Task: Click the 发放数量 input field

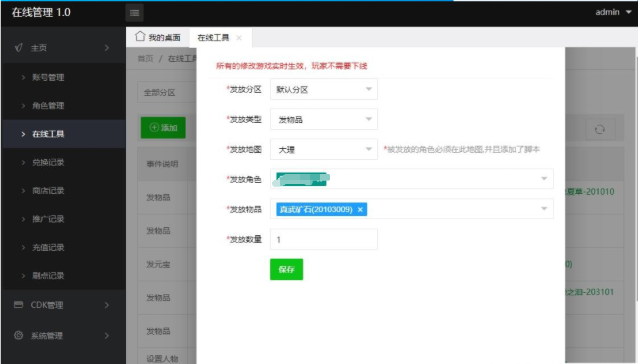Action: pos(324,239)
